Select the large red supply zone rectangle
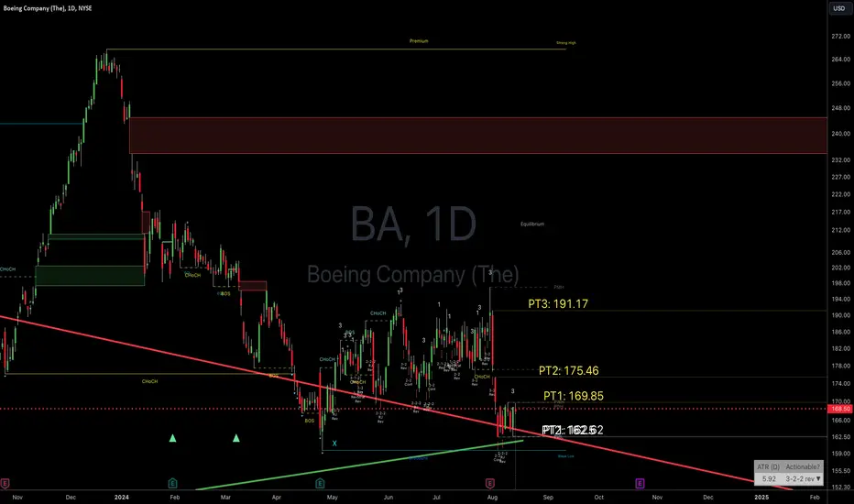 (478, 135)
